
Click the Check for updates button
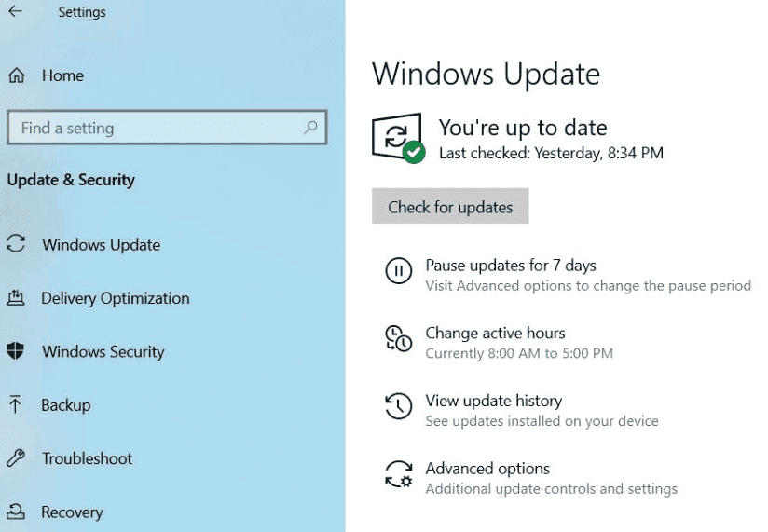pyautogui.click(x=450, y=206)
